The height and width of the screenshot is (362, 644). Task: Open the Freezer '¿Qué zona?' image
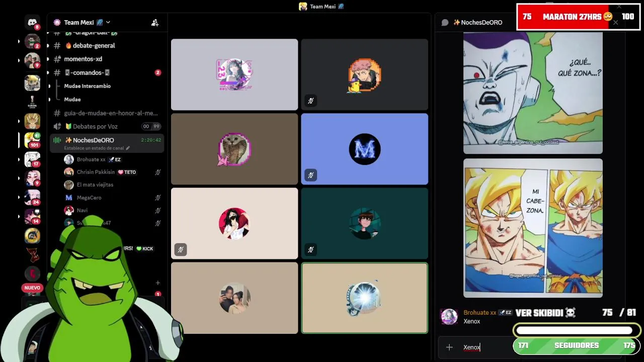(x=533, y=93)
